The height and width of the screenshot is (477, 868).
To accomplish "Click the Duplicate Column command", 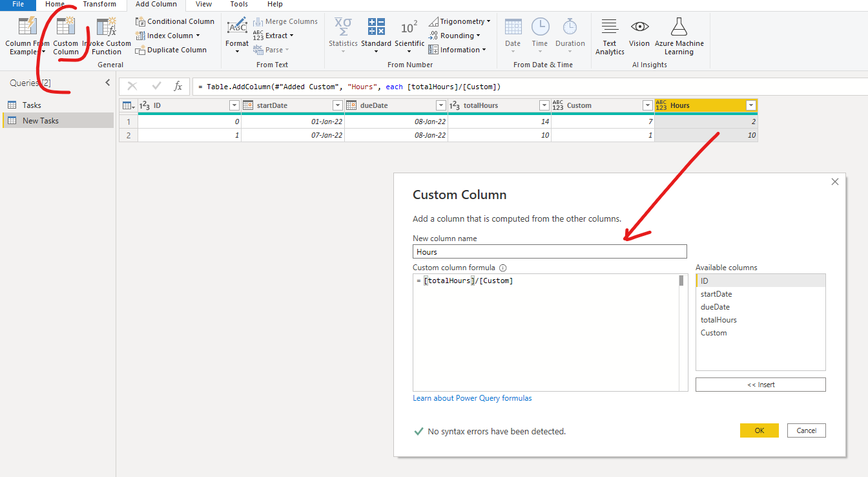I will [170, 50].
